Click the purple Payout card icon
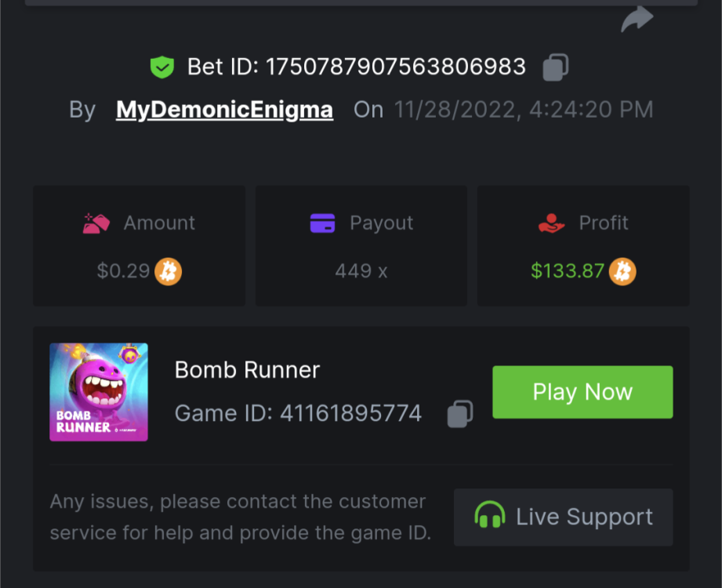 pyautogui.click(x=321, y=223)
